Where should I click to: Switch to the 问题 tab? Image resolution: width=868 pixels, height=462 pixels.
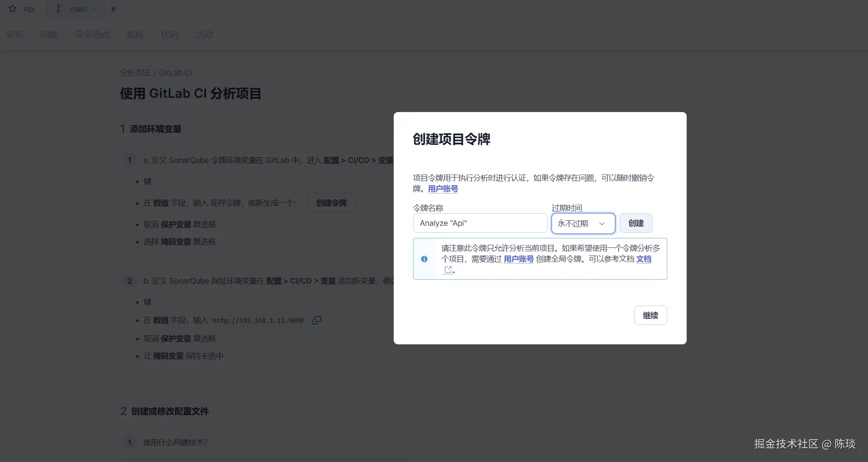[x=49, y=34]
